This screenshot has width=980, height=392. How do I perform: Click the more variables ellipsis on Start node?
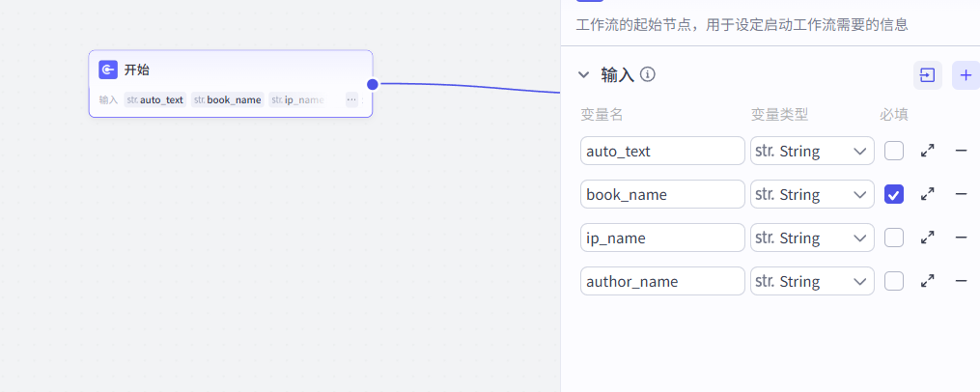(x=351, y=99)
